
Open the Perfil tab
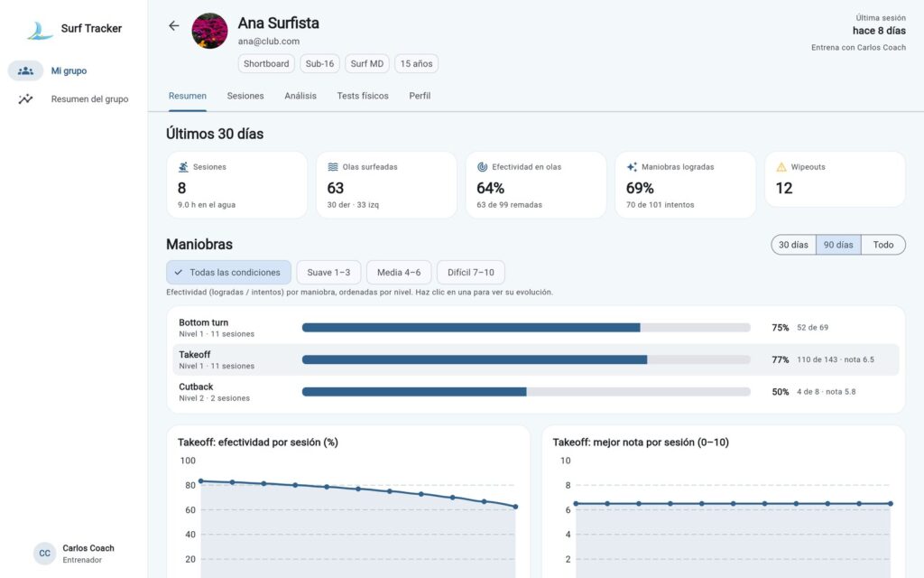[420, 96]
